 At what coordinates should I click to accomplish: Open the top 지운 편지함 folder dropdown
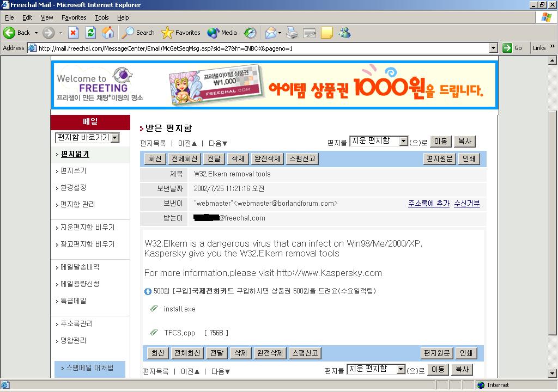tap(403, 142)
